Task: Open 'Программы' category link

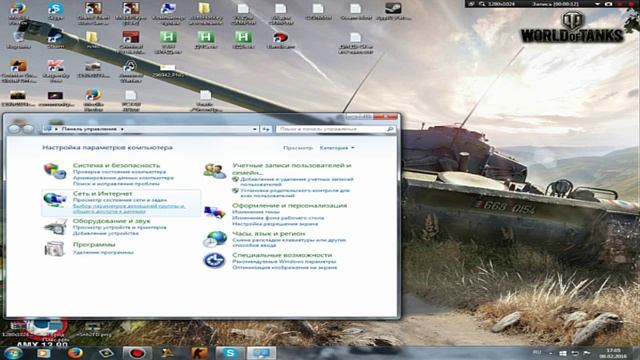Action: (x=94, y=244)
